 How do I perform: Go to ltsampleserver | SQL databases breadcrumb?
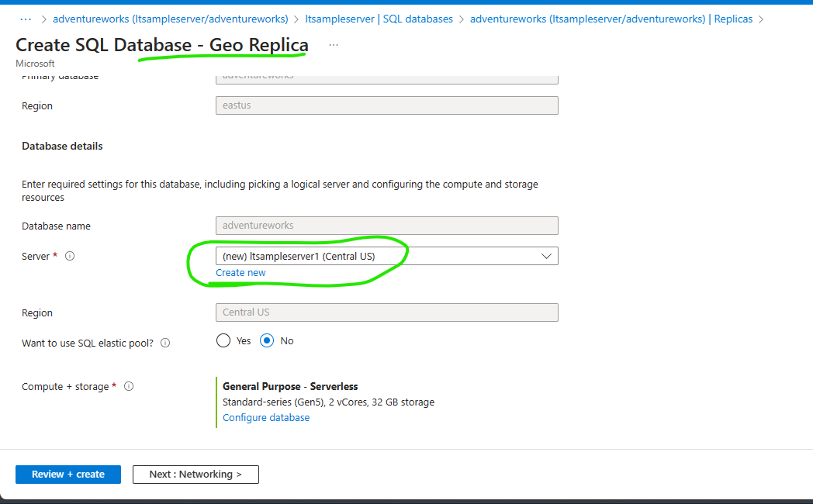[x=379, y=19]
